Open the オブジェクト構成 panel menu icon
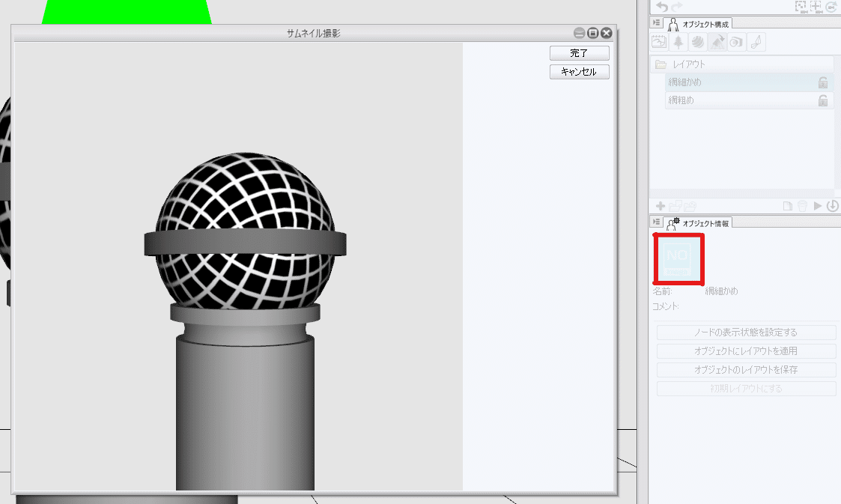Viewport: 841px width, 504px height. point(657,23)
